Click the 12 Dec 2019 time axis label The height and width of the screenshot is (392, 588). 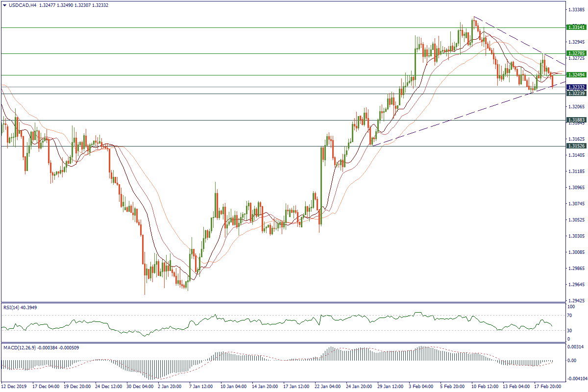[x=15, y=386]
